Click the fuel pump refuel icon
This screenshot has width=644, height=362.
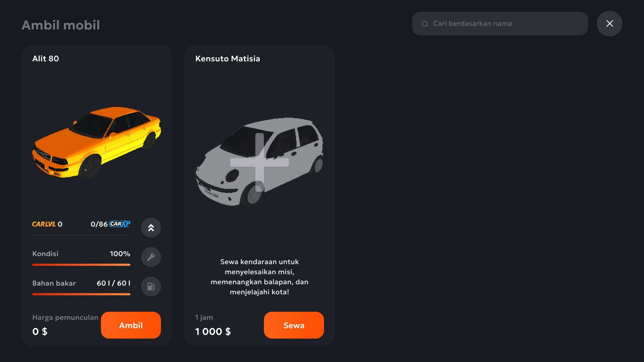point(151,287)
